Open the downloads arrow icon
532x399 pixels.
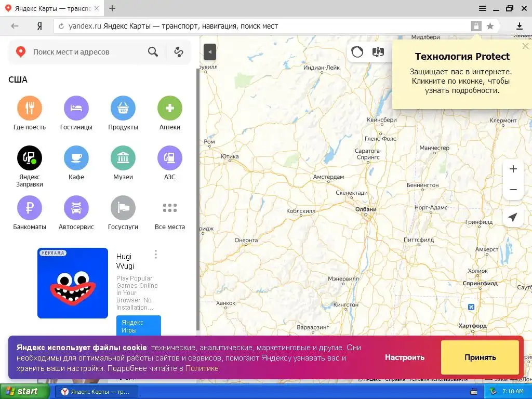pos(519,26)
